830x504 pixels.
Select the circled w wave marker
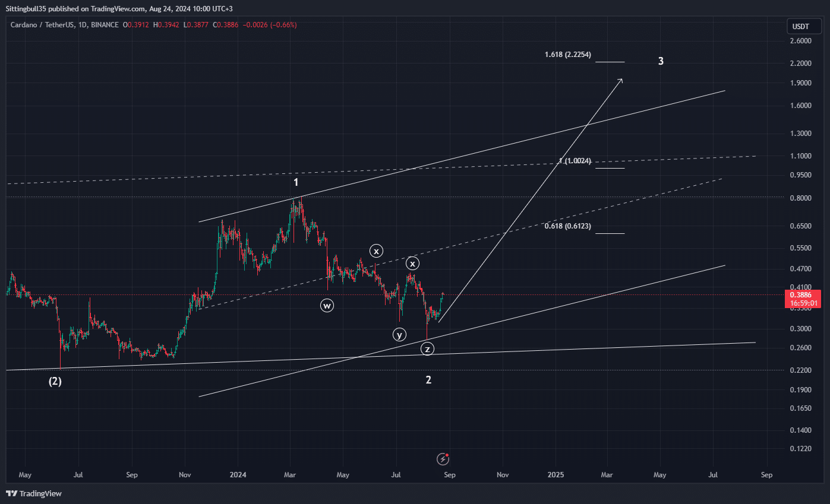click(x=327, y=306)
